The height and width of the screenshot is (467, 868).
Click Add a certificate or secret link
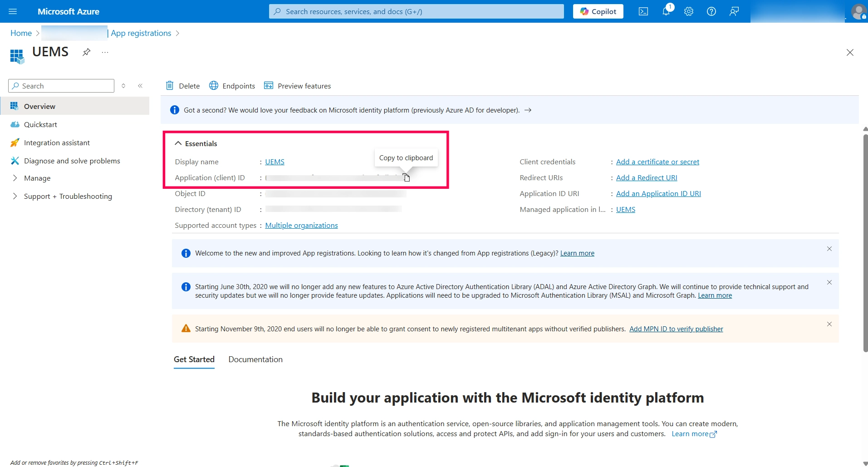click(x=657, y=162)
